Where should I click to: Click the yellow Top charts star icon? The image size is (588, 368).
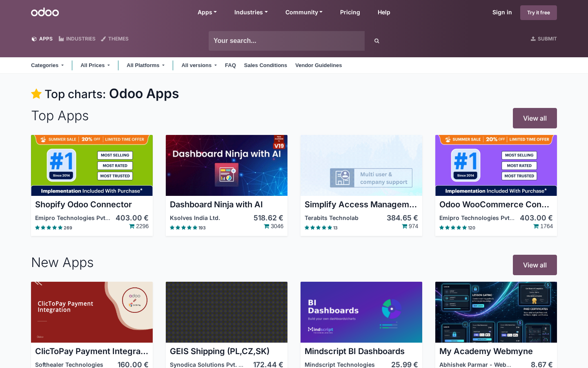(36, 94)
